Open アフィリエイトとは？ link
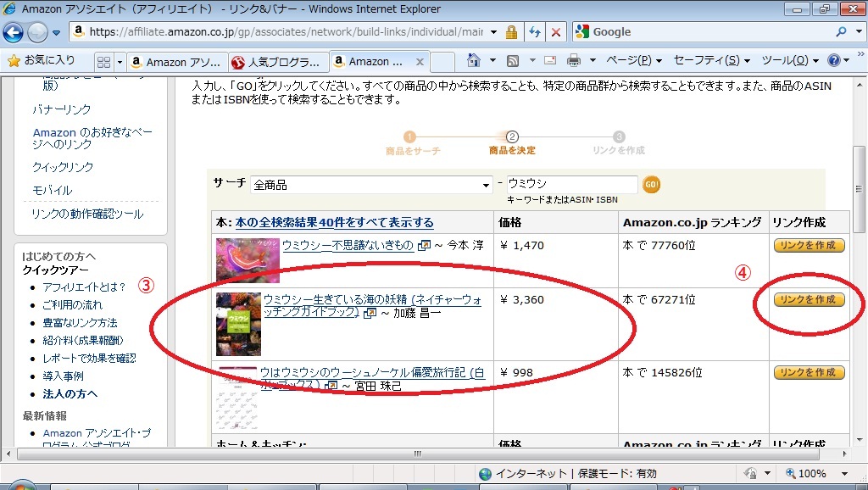Screen dimensions: 868x490 [84, 287]
